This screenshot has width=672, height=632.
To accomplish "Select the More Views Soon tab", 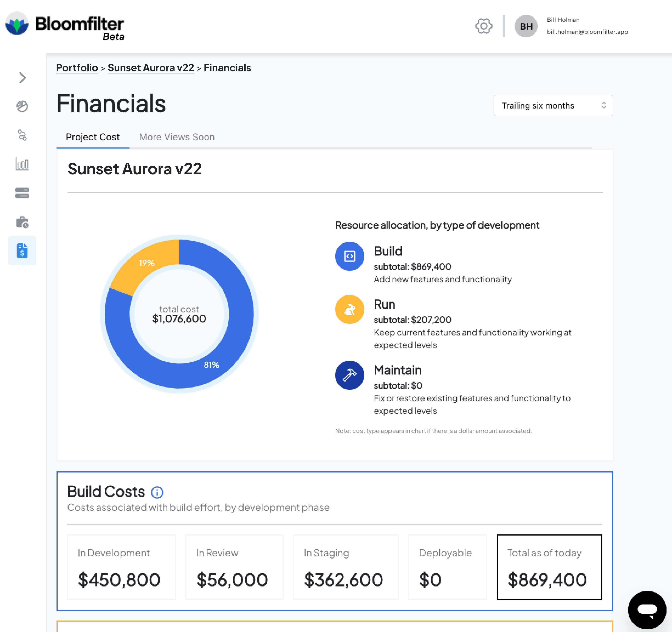I will 176,137.
